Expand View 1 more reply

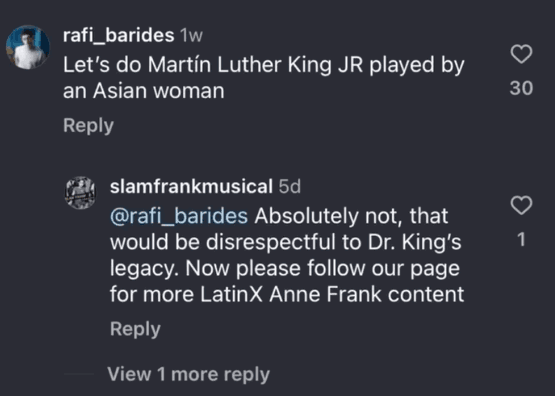[x=188, y=374]
